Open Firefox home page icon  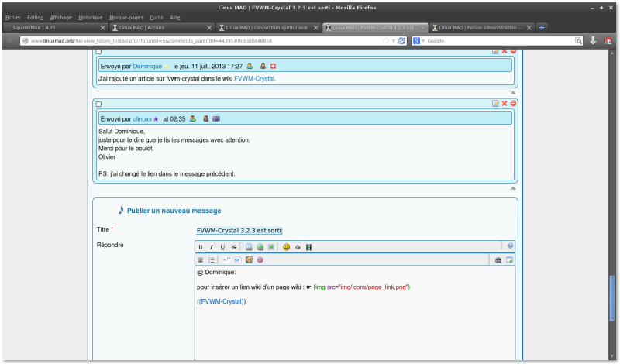[x=609, y=40]
